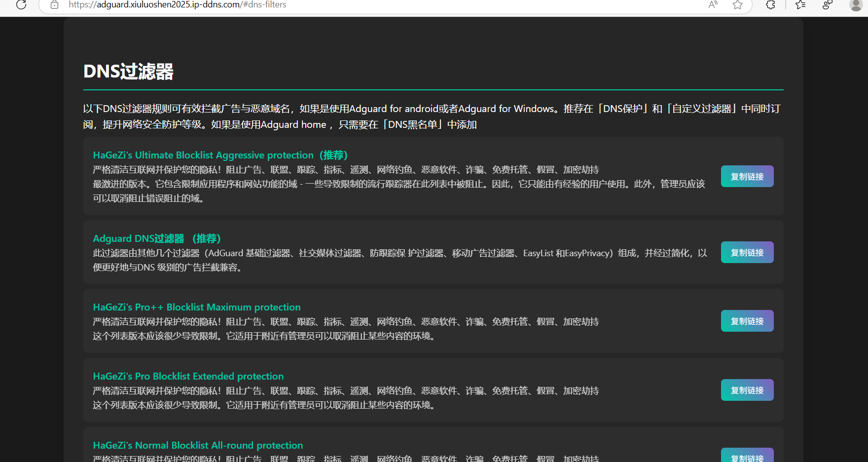Open HaGeZi's Pro++ Blocklist Maximum protection link
This screenshot has height=462, width=868.
tap(196, 307)
